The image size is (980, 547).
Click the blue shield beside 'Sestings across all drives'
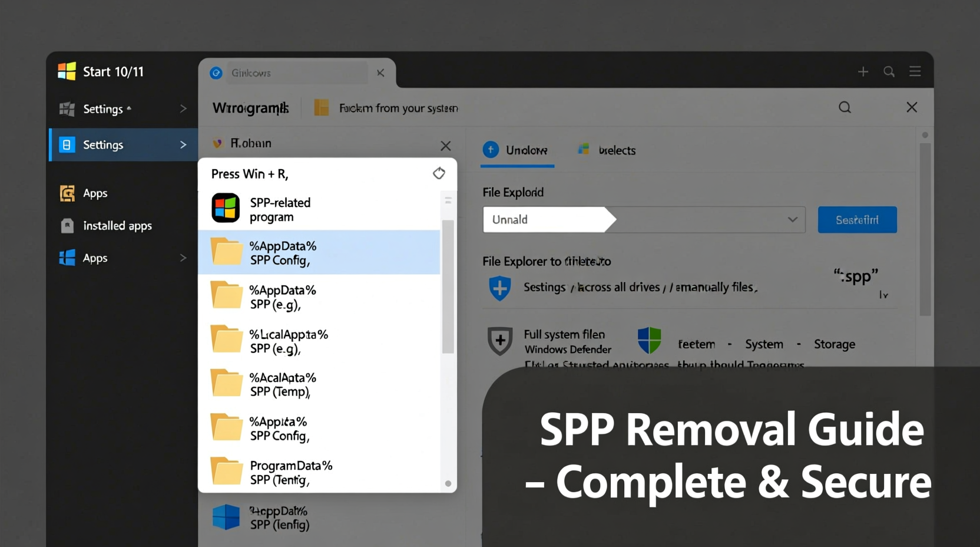(499, 288)
